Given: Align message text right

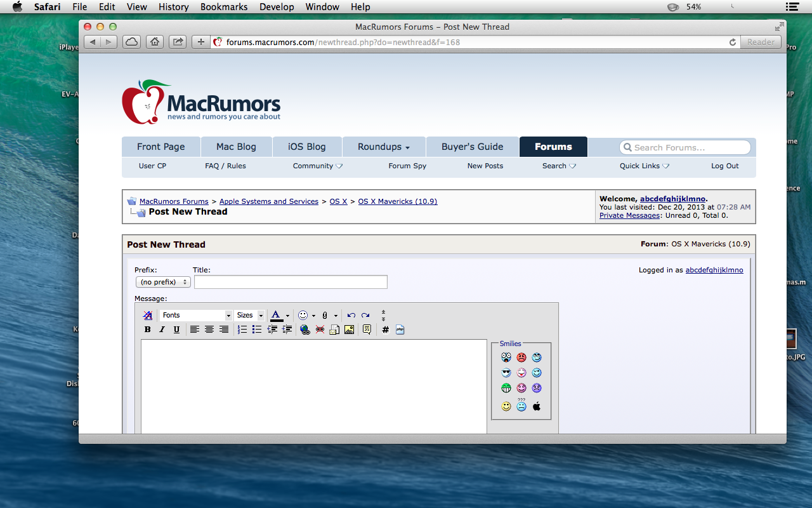Looking at the screenshot, I should [223, 330].
